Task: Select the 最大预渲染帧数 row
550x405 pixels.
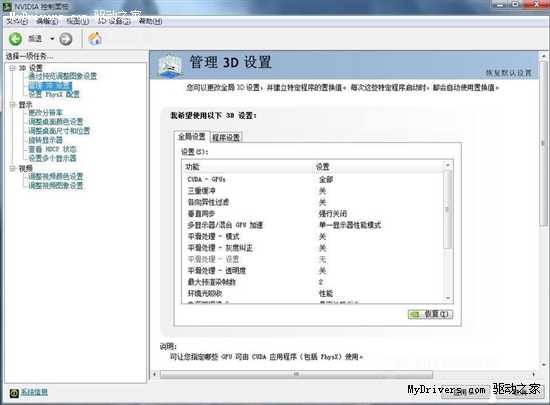Action: [x=313, y=282]
